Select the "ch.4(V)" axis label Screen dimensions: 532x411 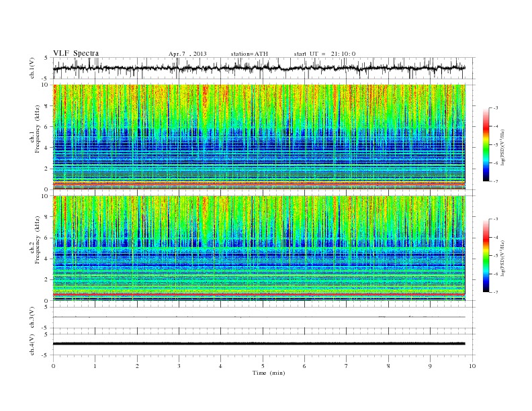[x=32, y=345]
